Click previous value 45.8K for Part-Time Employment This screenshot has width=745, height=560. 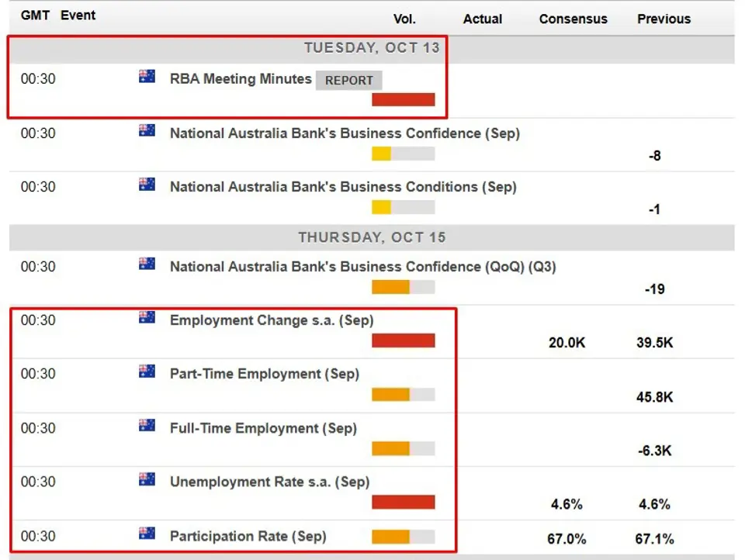(655, 397)
